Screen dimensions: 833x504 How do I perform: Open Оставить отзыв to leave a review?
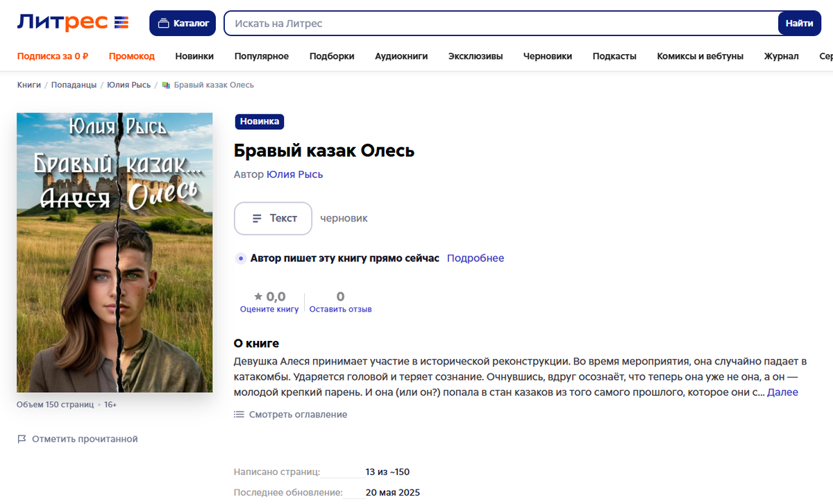[340, 310]
